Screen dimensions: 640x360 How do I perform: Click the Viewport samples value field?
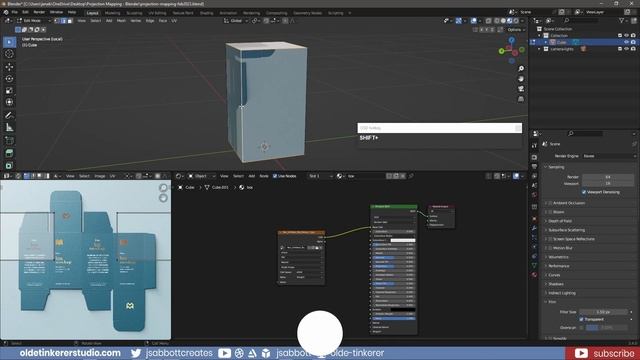pyautogui.click(x=608, y=183)
